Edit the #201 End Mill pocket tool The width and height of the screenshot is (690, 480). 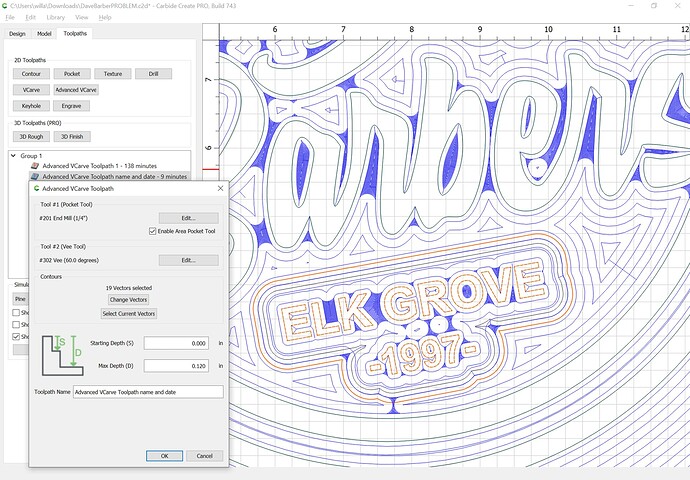tap(188, 218)
